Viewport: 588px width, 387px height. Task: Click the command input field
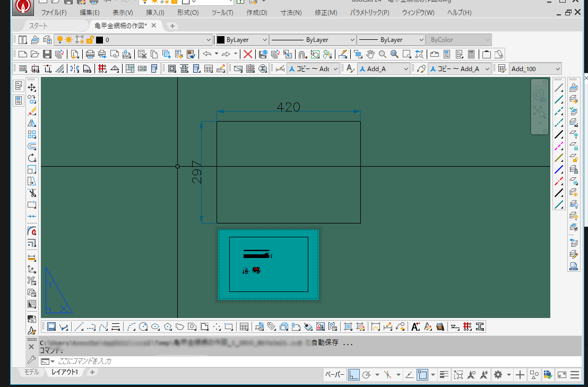pos(315,362)
